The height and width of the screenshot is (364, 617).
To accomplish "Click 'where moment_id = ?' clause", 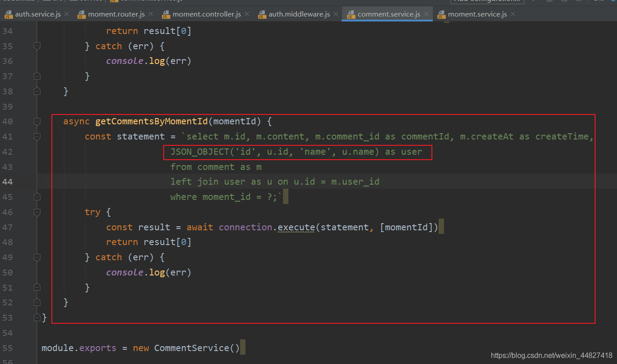I will pyautogui.click(x=224, y=197).
